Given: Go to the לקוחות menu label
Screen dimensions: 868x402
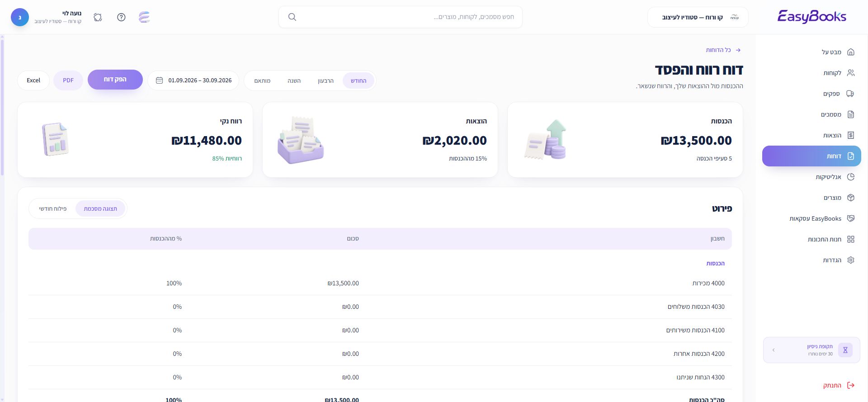Looking at the screenshot, I should (832, 73).
